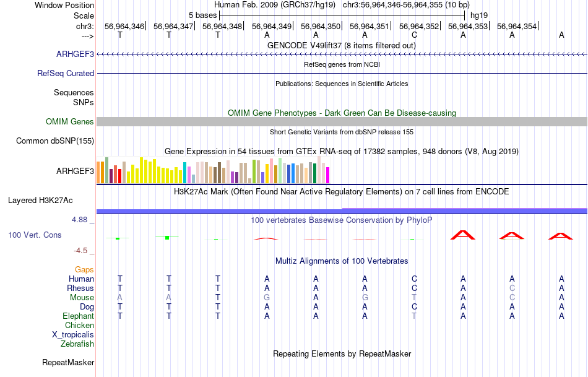
Task: Click the orange Gaps label
Action: tap(84, 270)
